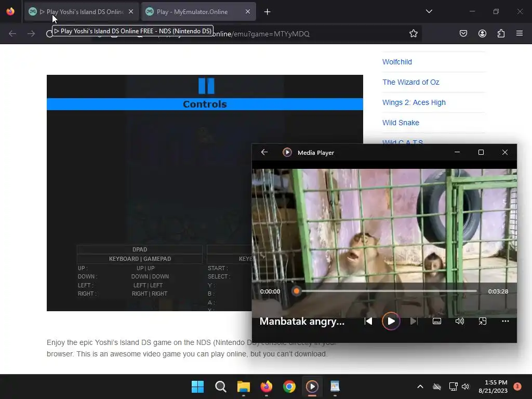
Task: Open the Wild Snake game link
Action: pyautogui.click(x=401, y=123)
